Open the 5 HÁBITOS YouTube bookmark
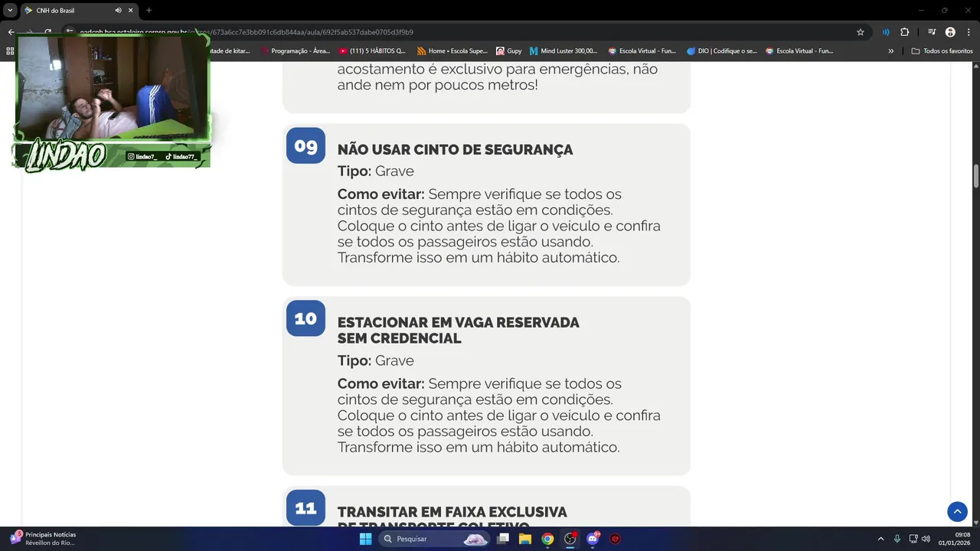Screen dimensions: 980x551 372,51
